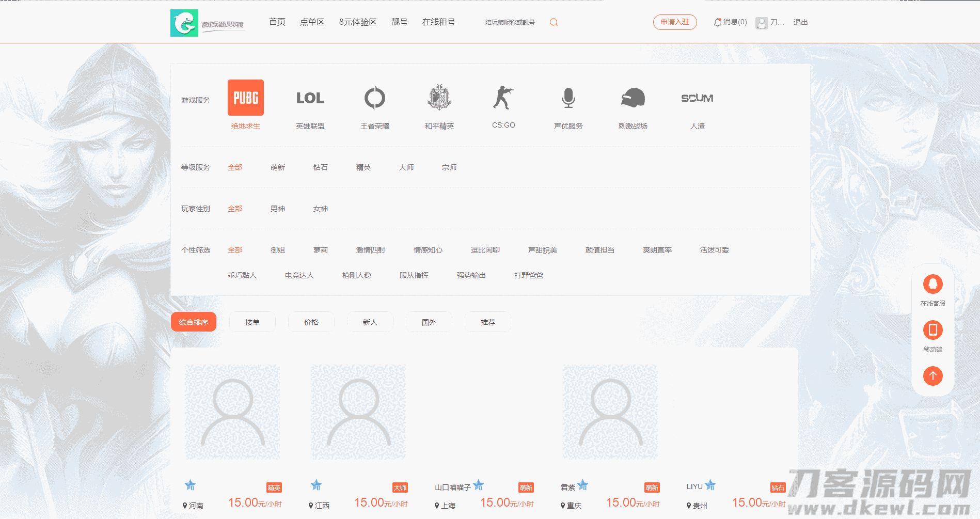Click the star badge beside 山口喵喵子
The width and height of the screenshot is (980, 519).
(479, 485)
